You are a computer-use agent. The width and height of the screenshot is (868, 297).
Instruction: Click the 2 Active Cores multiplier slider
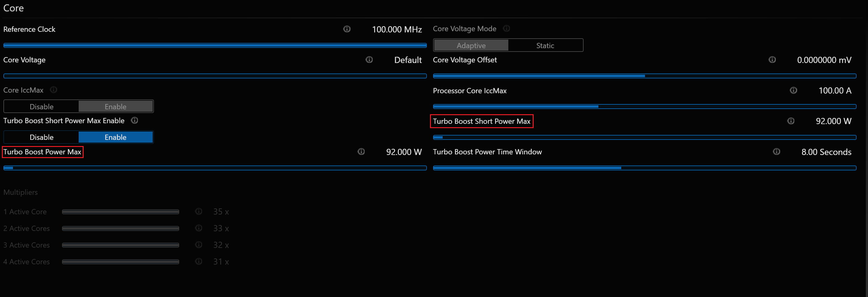[121, 228]
